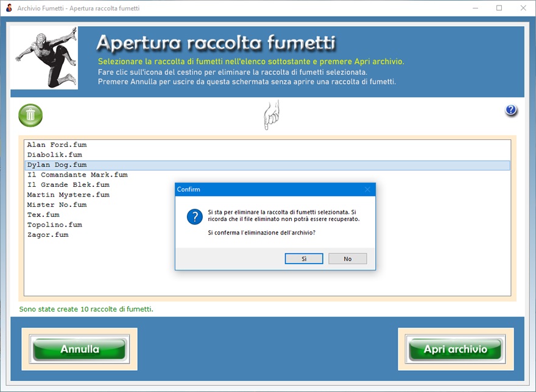Screen dimensions: 536x392
Task: Click the status text about 10 raccolte
Action: coord(86,309)
